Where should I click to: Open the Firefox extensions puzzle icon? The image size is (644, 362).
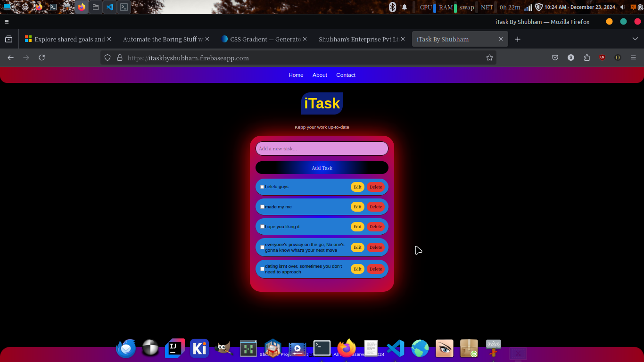(586, 58)
